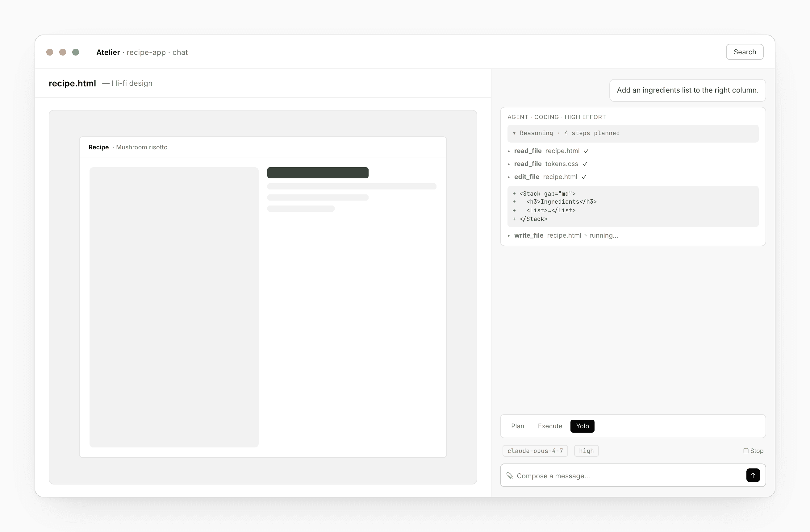
Task: Click the user message about ingredients list
Action: tap(687, 90)
